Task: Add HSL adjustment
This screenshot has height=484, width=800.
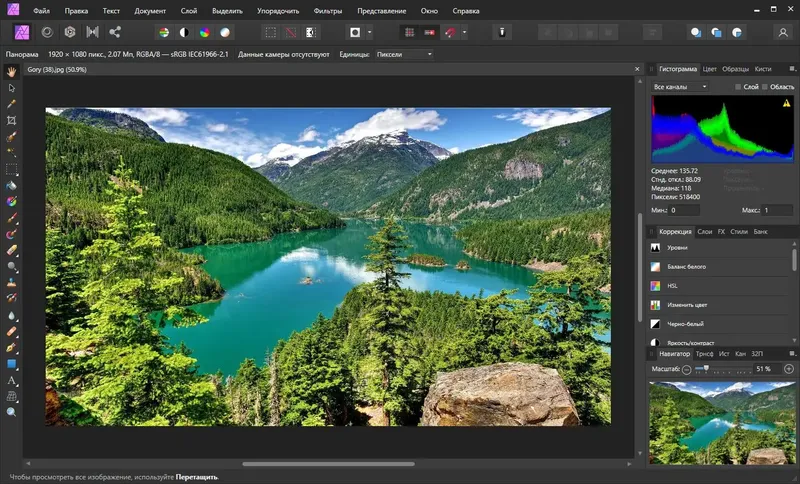Action: [719, 286]
